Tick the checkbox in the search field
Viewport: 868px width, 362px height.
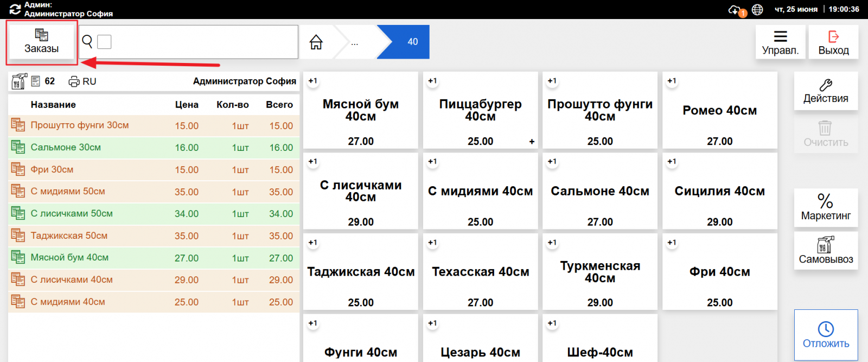click(x=104, y=42)
